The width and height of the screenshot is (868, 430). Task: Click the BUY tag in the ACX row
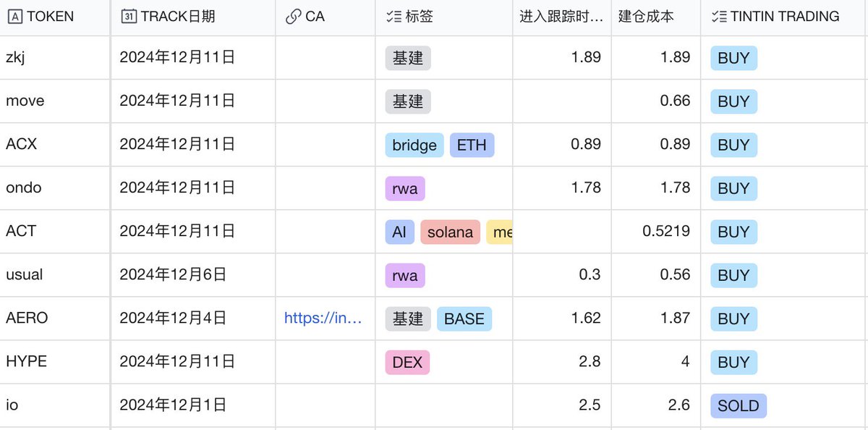[x=733, y=146]
